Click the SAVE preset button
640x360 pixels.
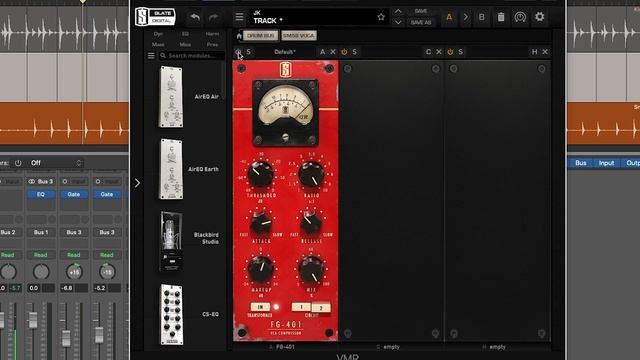tap(420, 11)
